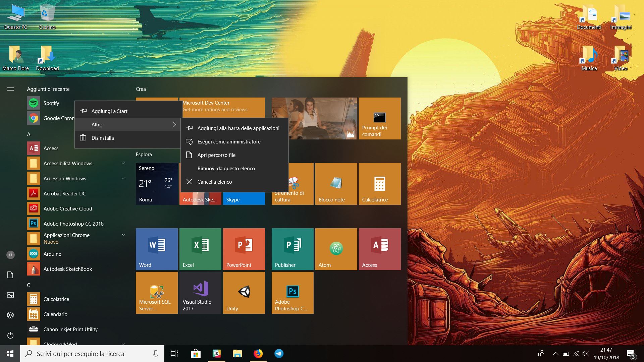Screen dimensions: 644x362
Task: Open the Excel tile
Action: (200, 249)
